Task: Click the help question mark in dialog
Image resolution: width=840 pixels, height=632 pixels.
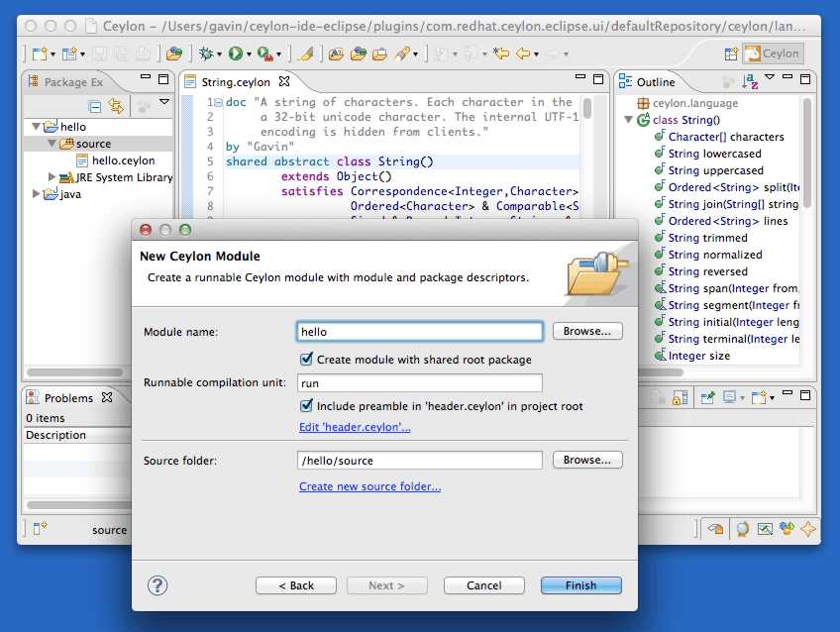Action: pos(157,585)
